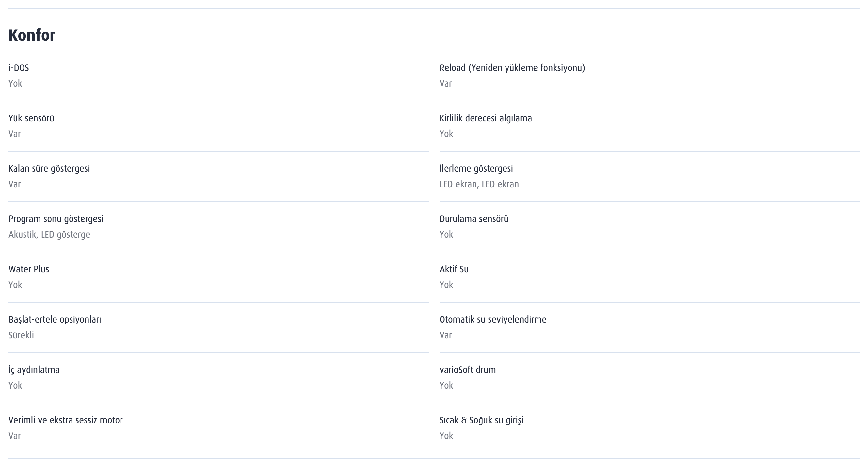Select the varioSoft drum label
The width and height of the screenshot is (868, 464).
(467, 370)
